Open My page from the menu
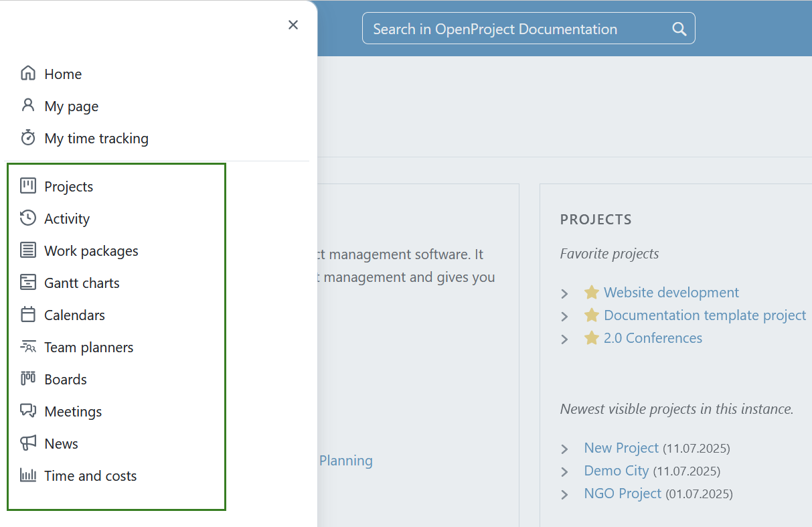 [71, 106]
